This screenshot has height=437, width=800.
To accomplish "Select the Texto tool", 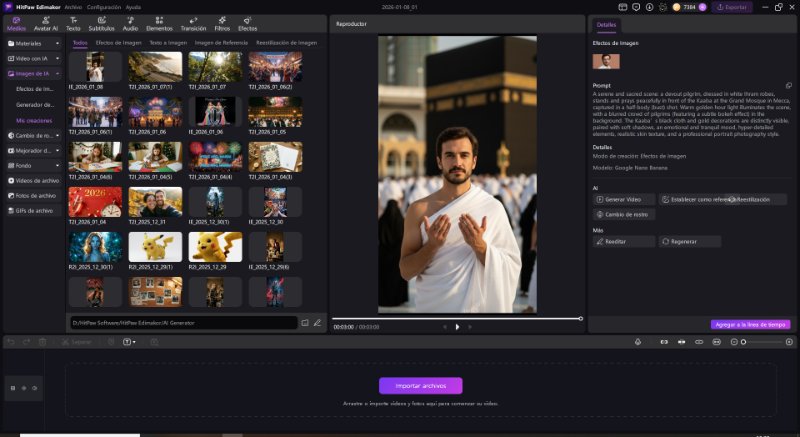I will pyautogui.click(x=73, y=24).
